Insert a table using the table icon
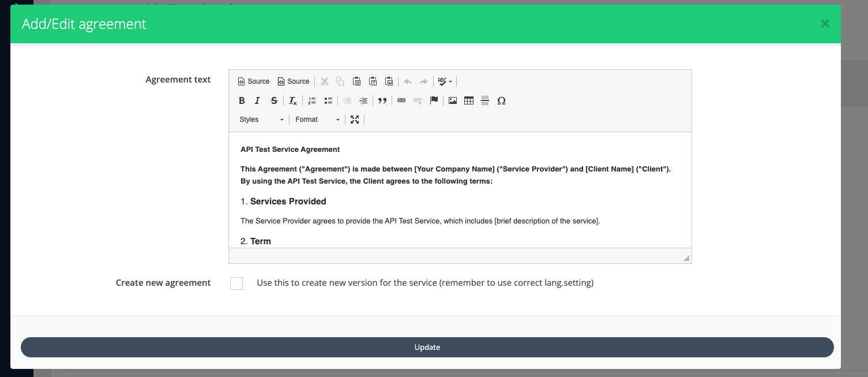Viewport: 868px width, 377px height. click(x=468, y=100)
